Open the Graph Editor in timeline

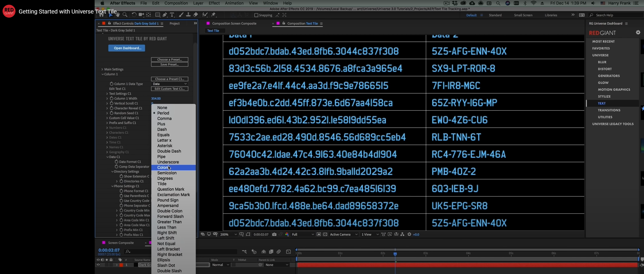[289, 251]
